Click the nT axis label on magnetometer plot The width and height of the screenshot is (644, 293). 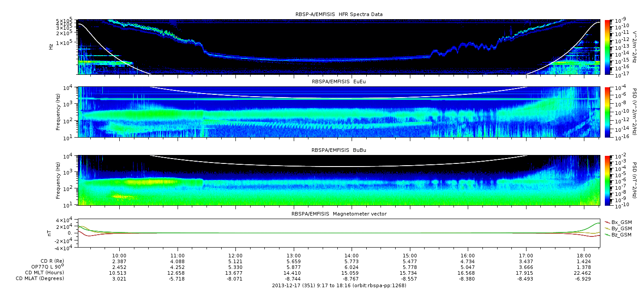coord(50,233)
